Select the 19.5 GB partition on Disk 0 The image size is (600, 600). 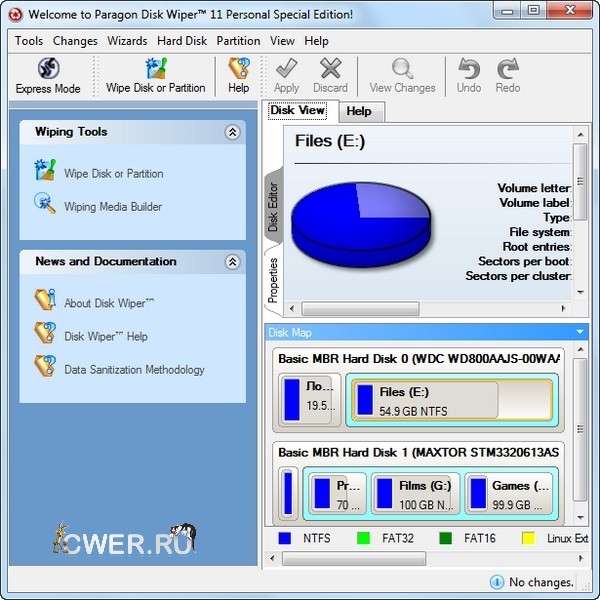[x=309, y=400]
